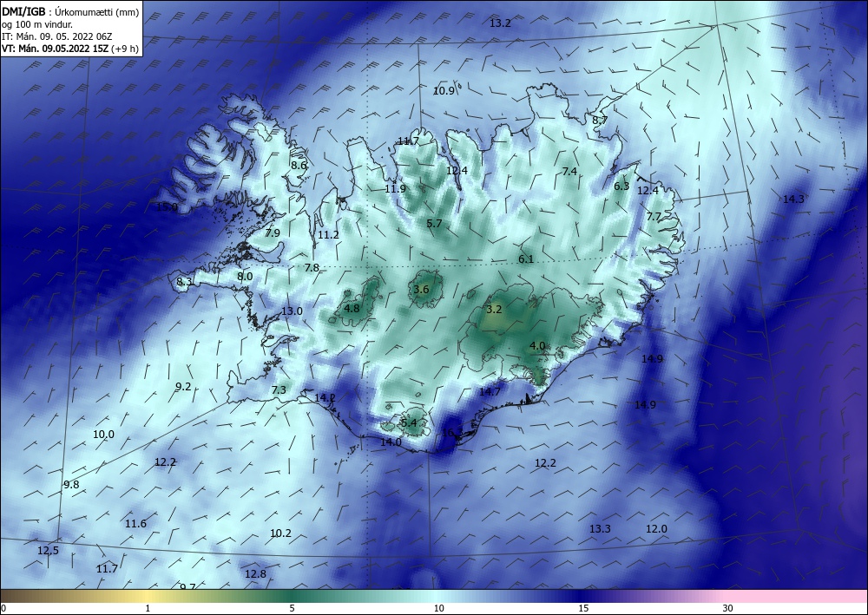Click the initial time line 'IT: Mán. 09. 05. 2022 06Z'
868x615 pixels.
57,36
